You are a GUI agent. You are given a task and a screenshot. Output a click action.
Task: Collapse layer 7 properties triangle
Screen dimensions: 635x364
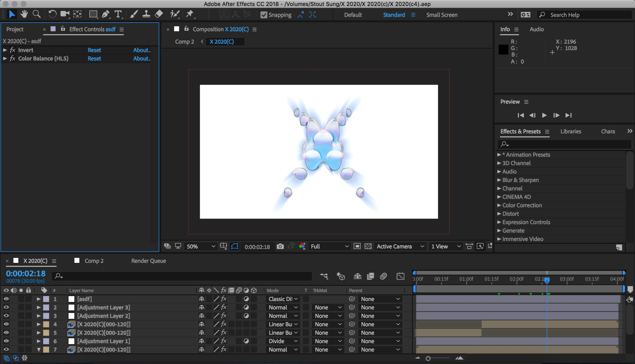(39, 349)
